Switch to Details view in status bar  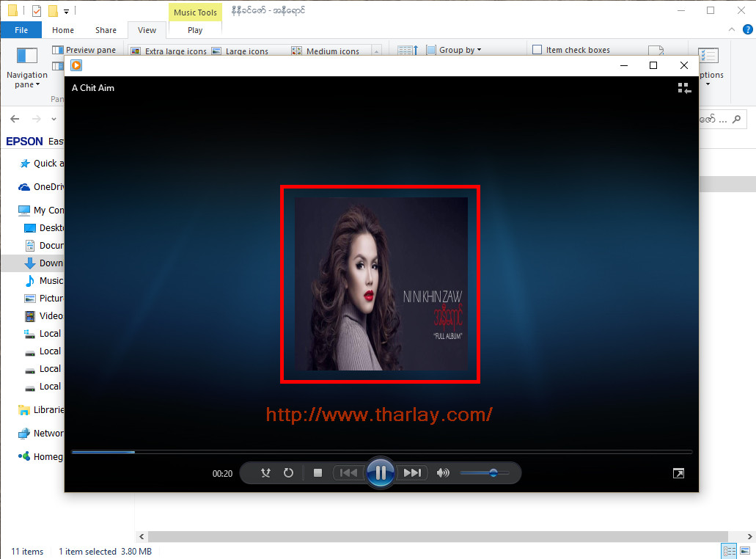pos(729,550)
